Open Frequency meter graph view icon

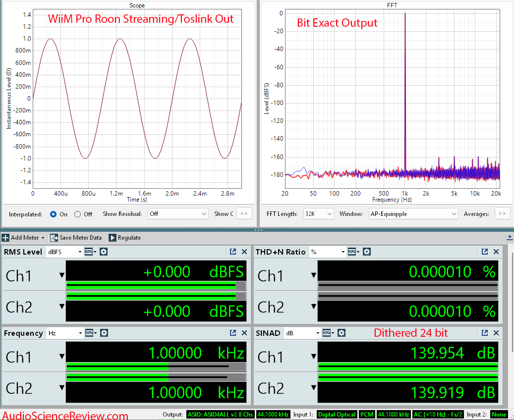point(89,333)
